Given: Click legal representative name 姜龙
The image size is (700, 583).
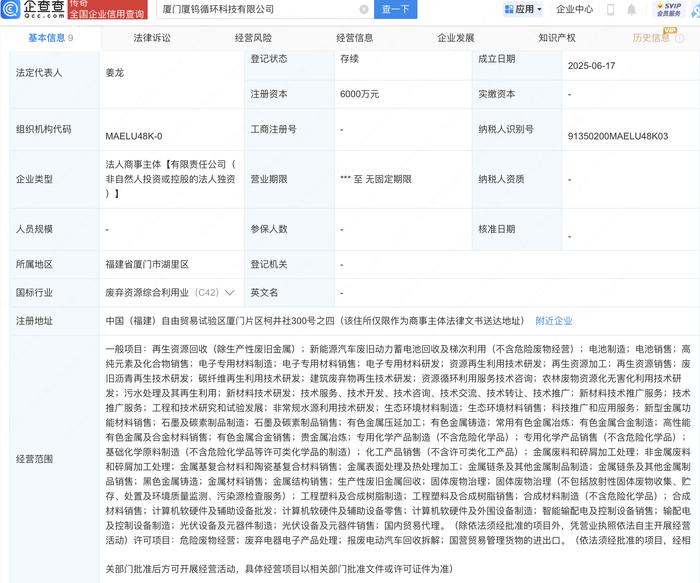Looking at the screenshot, I should click(115, 73).
